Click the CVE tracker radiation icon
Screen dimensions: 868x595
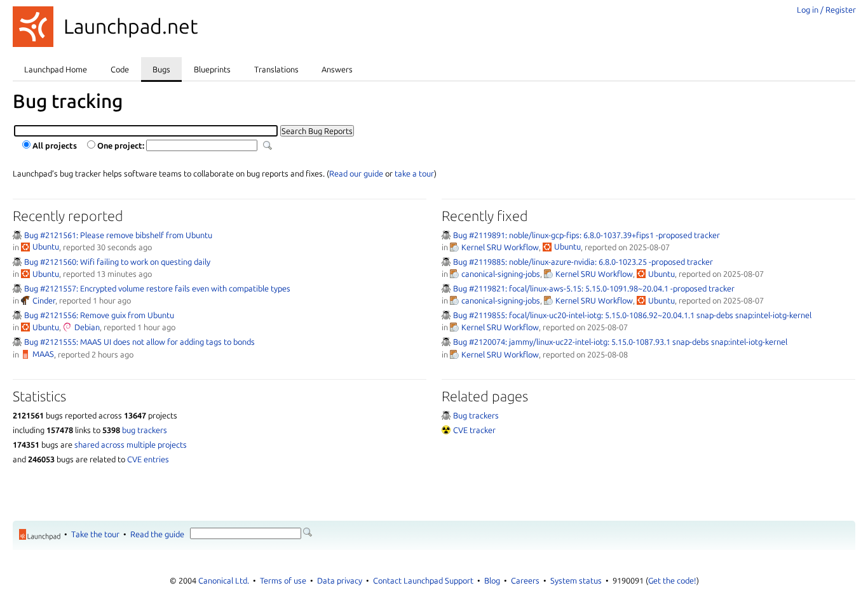(x=446, y=430)
